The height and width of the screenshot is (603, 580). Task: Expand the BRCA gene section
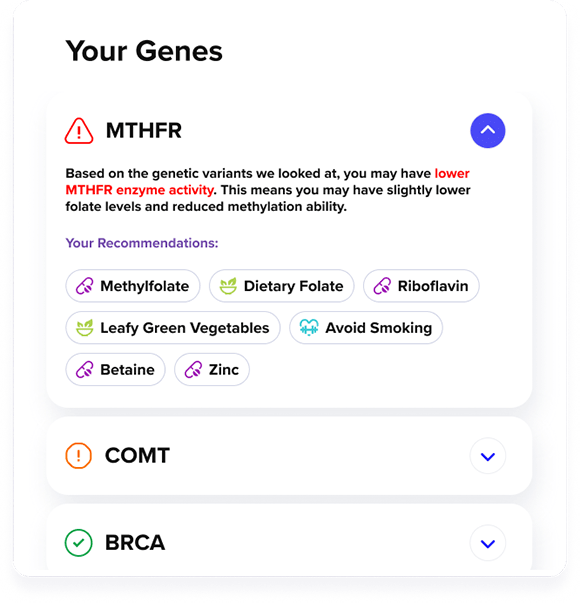click(x=488, y=543)
